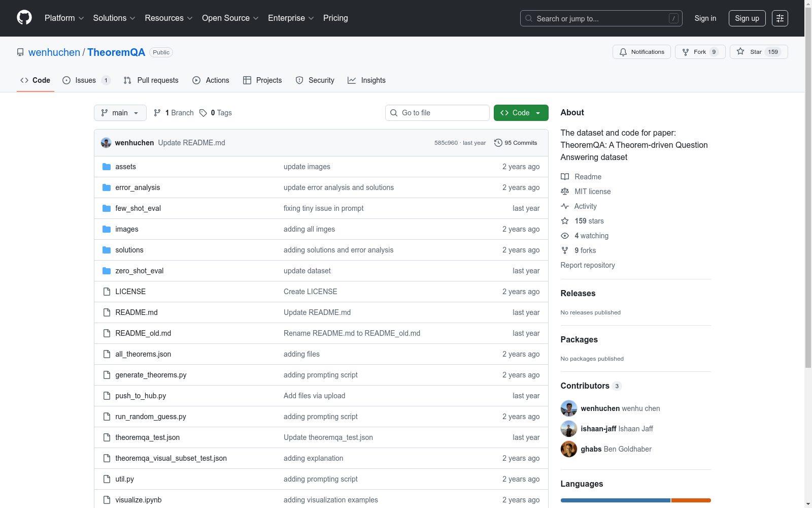The width and height of the screenshot is (812, 508).
Task: Click wenhuchen's contributor avatar
Action: click(568, 408)
